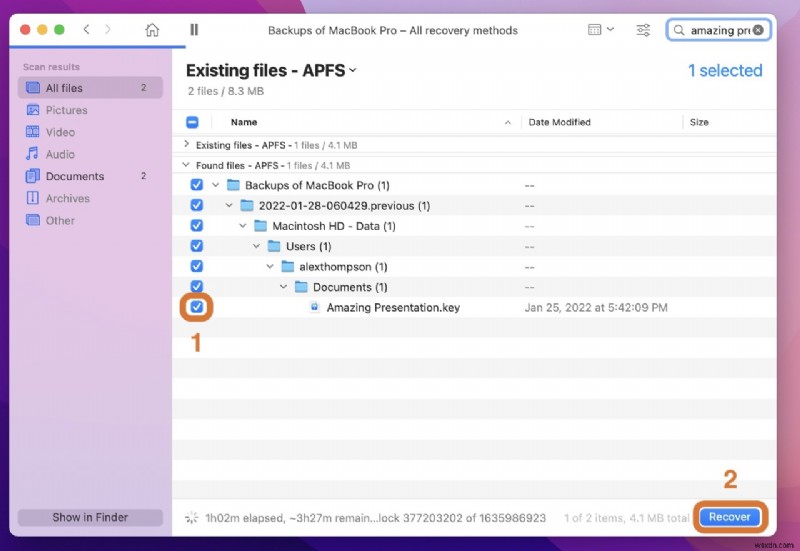
Task: Uncheck 2022-01-28-060429.previous folder checkbox
Action: [196, 205]
